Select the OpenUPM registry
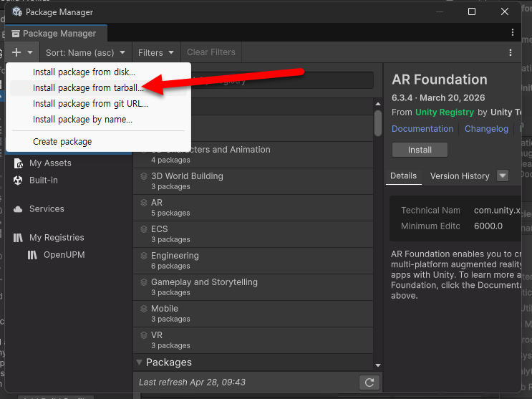532x399 pixels. pyautogui.click(x=64, y=255)
